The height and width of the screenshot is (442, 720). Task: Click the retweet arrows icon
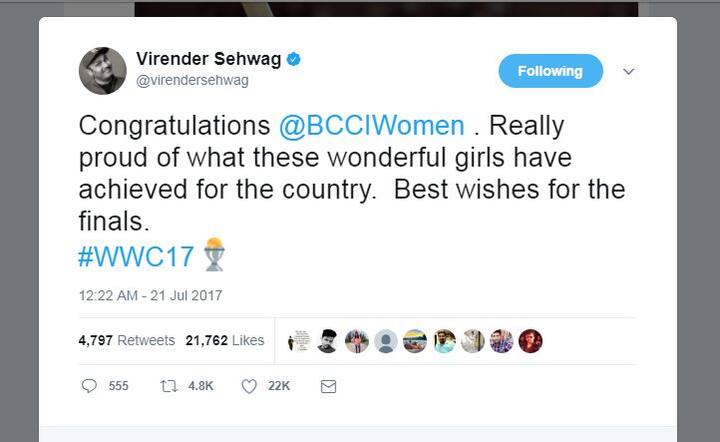tap(169, 386)
